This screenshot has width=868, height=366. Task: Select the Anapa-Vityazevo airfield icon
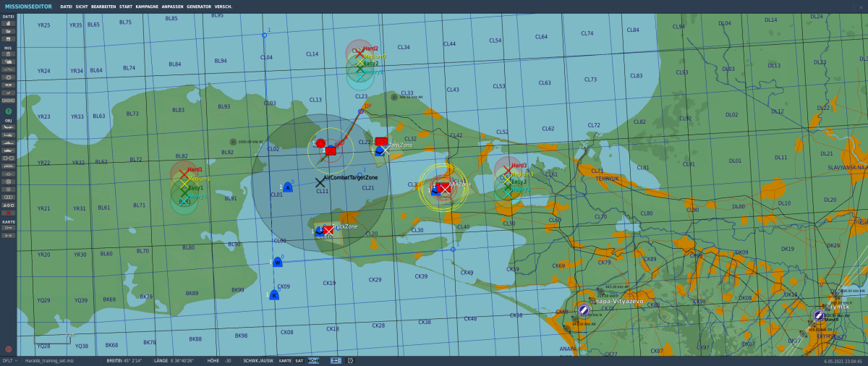tap(584, 310)
